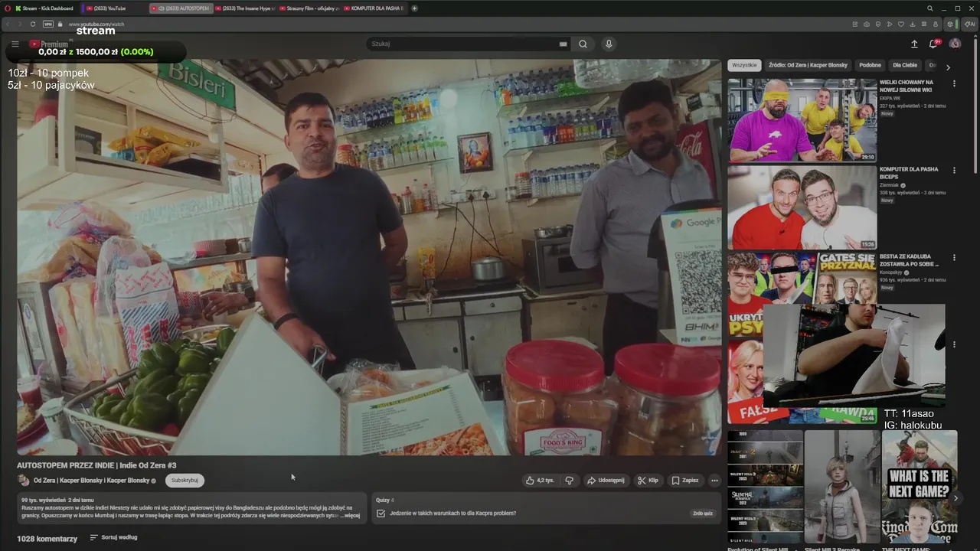Select the Dla Ciebie filter chip

tap(905, 66)
